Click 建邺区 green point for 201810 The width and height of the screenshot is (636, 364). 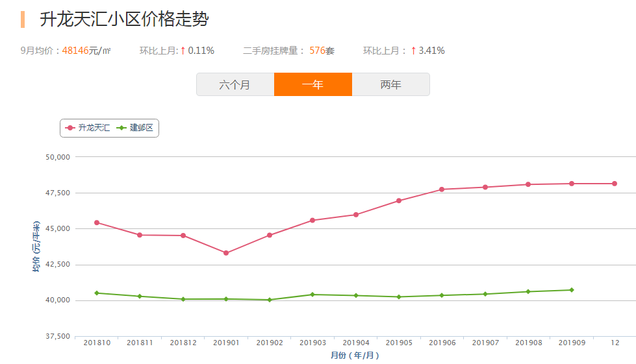97,293
